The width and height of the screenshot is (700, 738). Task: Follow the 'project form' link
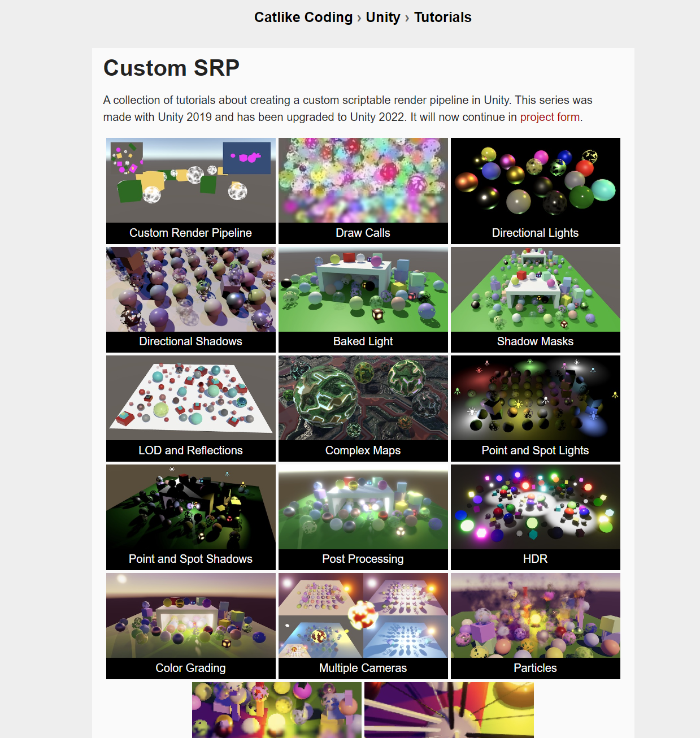click(550, 117)
